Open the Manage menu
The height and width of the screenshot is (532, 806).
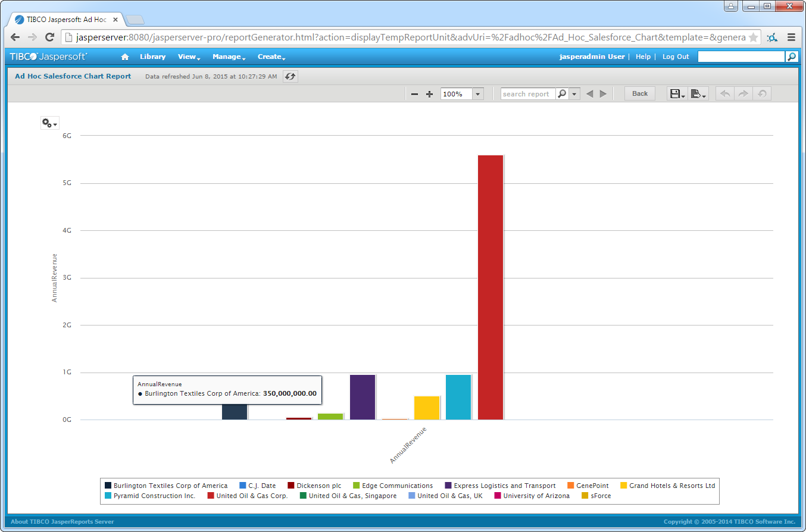229,57
